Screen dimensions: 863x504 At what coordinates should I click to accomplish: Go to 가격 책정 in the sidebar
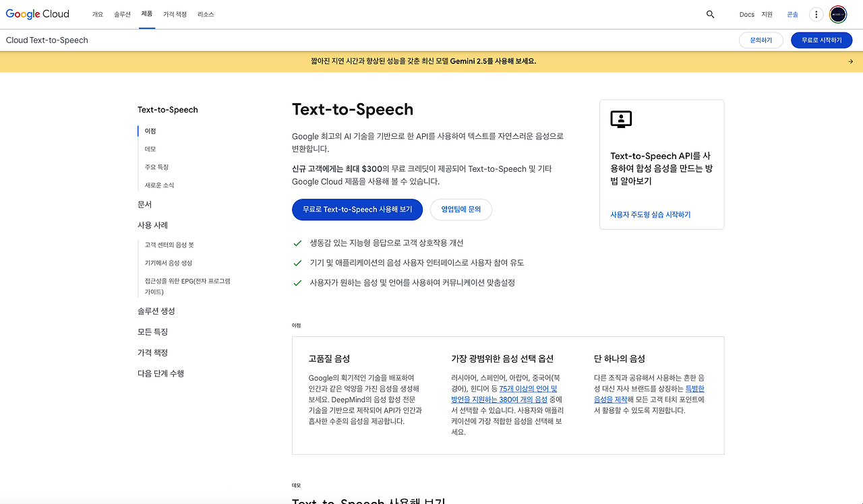pyautogui.click(x=152, y=353)
